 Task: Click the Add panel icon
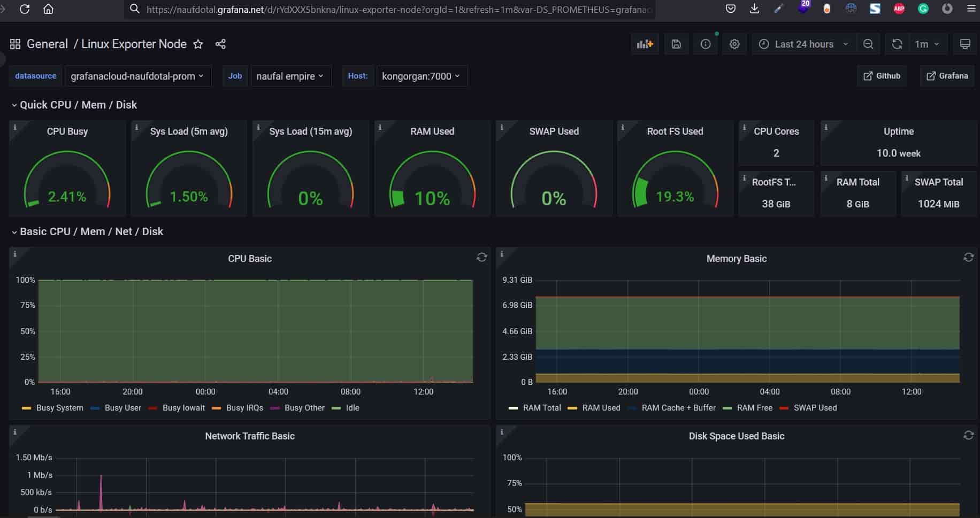(x=645, y=44)
